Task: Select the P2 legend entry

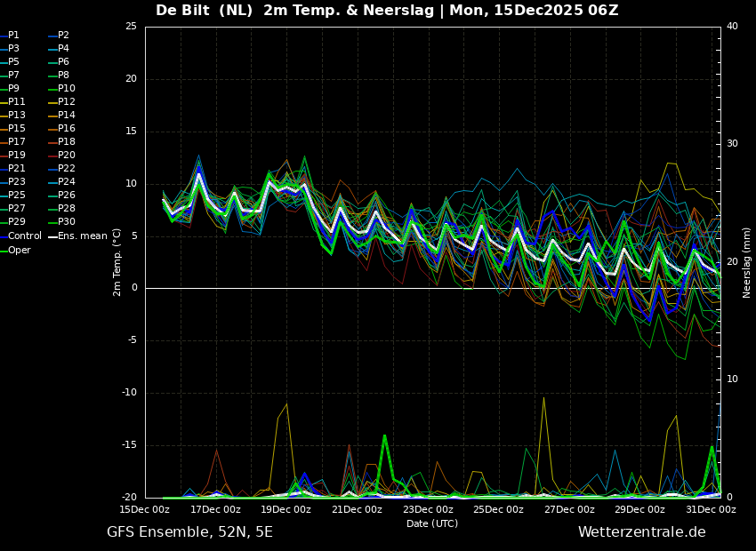Action: pyautogui.click(x=63, y=36)
